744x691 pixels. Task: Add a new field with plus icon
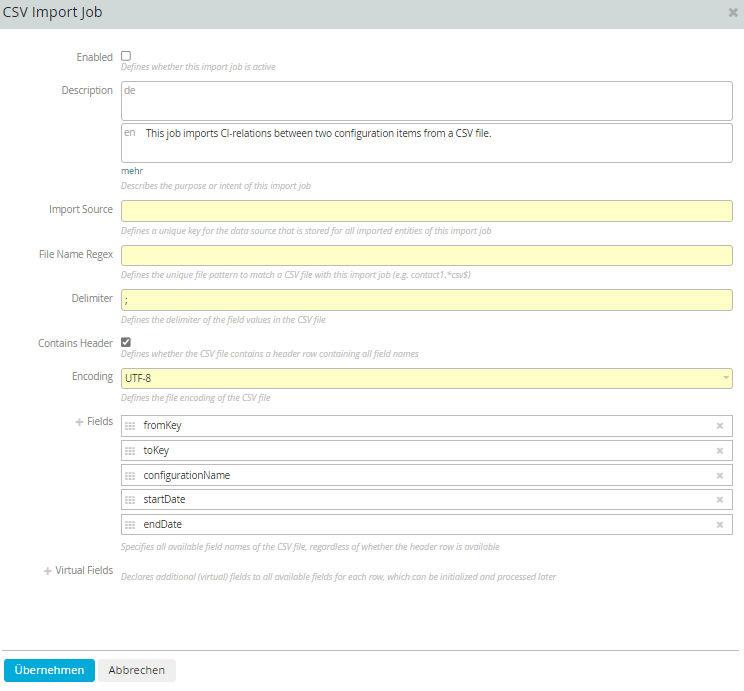click(x=79, y=421)
